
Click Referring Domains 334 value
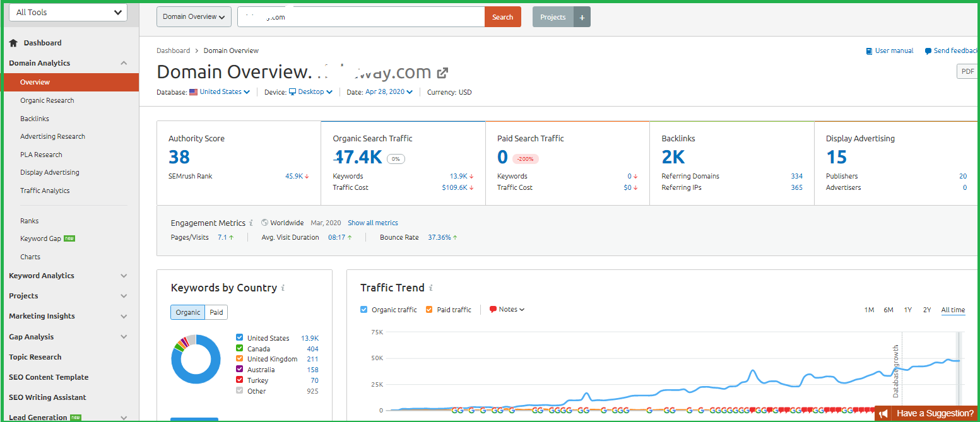tap(797, 176)
